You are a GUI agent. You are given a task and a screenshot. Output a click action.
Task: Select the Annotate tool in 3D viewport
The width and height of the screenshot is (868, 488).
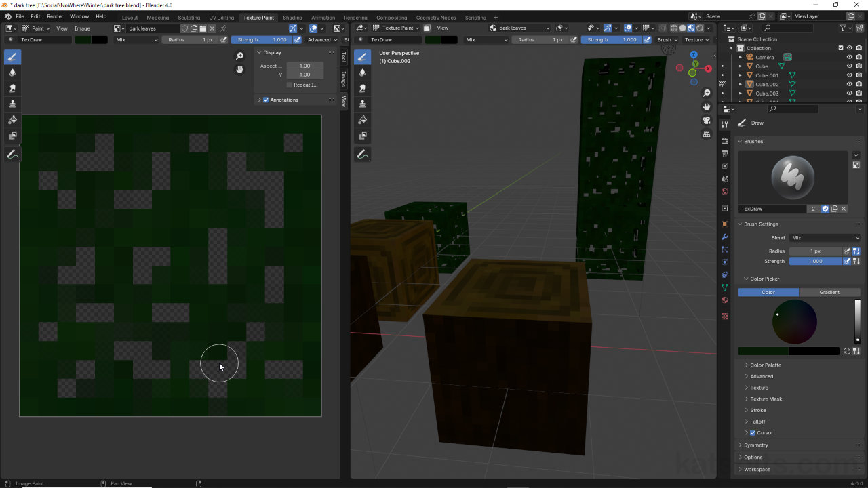click(363, 155)
